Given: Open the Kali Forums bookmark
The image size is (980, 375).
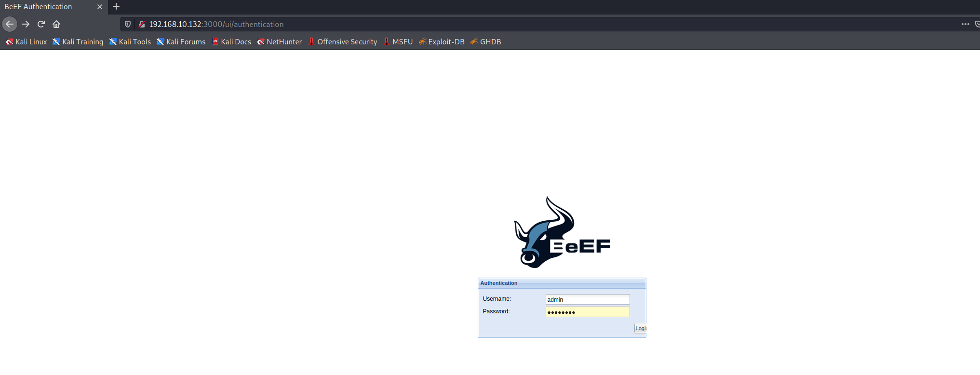Looking at the screenshot, I should tap(181, 42).
